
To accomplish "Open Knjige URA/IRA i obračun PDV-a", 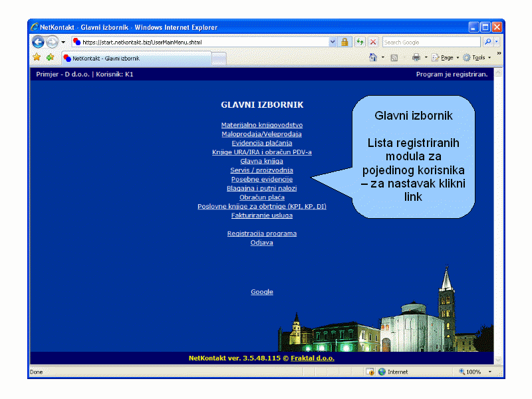I will pos(261,152).
